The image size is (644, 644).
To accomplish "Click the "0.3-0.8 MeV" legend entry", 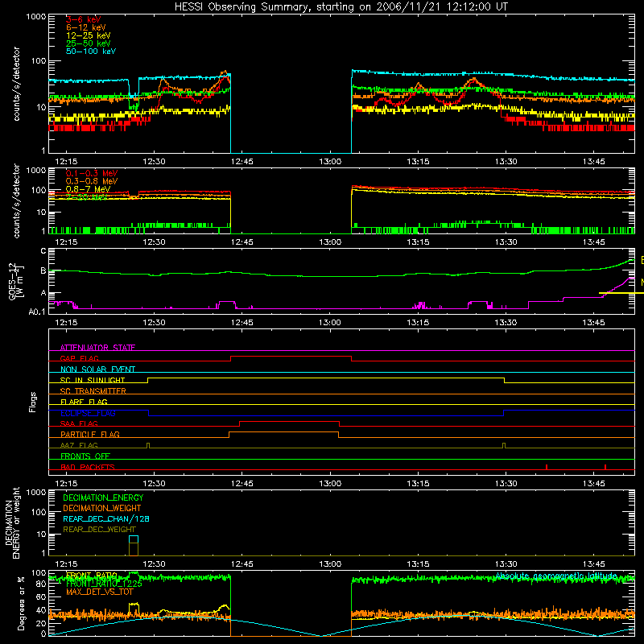I will point(92,181).
